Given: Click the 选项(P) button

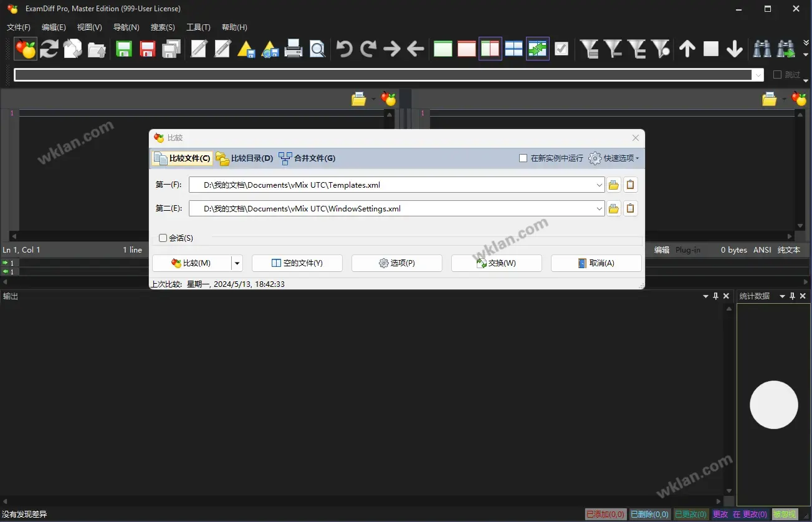Looking at the screenshot, I should click(x=397, y=263).
